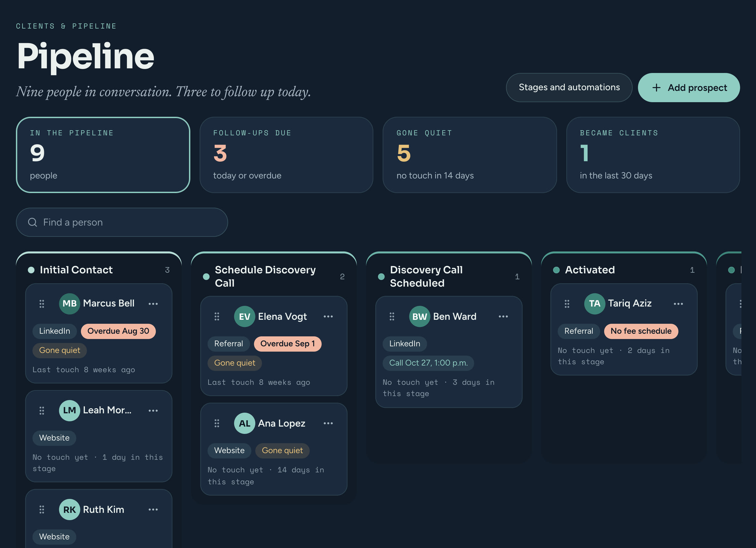Select the In the Pipeline stat card
Screen dimensions: 756x548
click(x=103, y=155)
